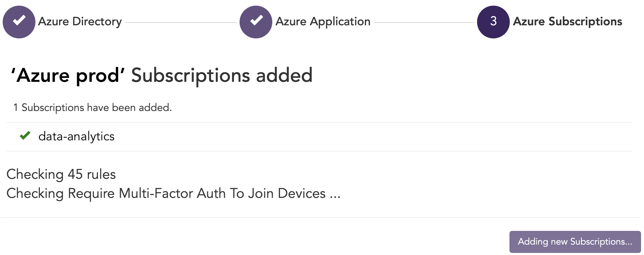Select the data-analytics subscription name
The height and width of the screenshot is (255, 644).
(x=76, y=136)
